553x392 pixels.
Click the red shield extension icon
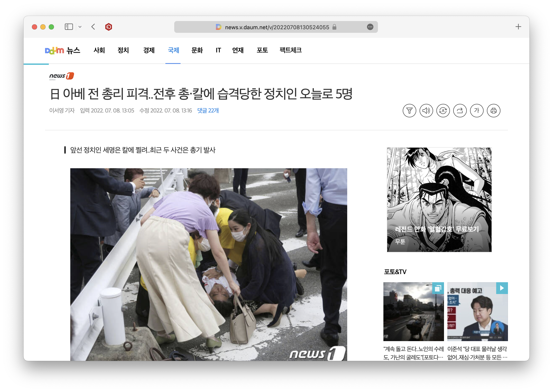(x=108, y=27)
